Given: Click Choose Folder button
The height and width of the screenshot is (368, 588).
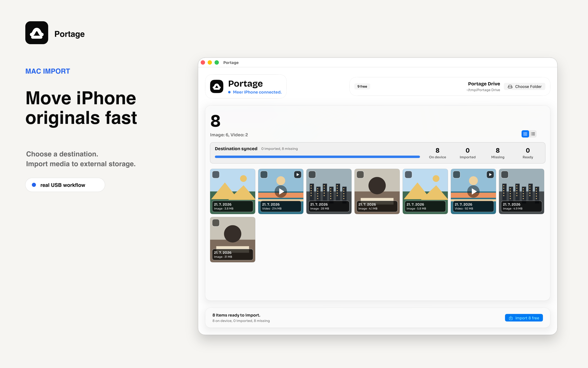Looking at the screenshot, I should pyautogui.click(x=524, y=86).
